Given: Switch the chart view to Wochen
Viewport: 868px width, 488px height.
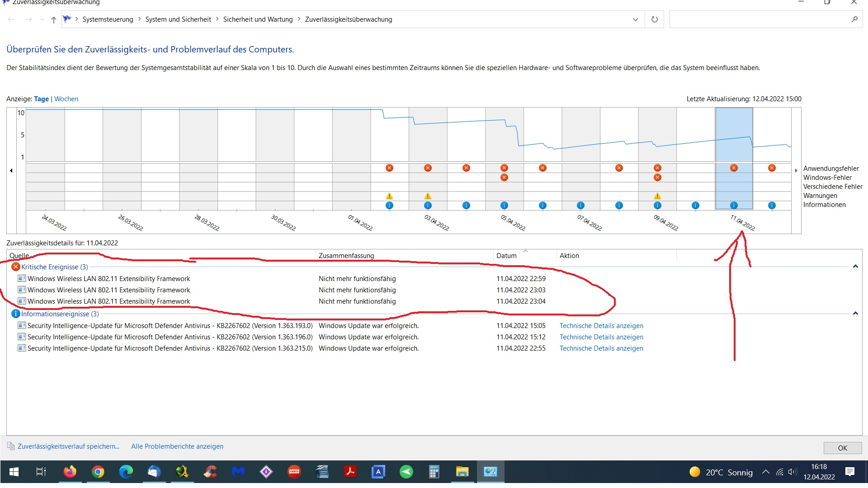Looking at the screenshot, I should coord(66,99).
